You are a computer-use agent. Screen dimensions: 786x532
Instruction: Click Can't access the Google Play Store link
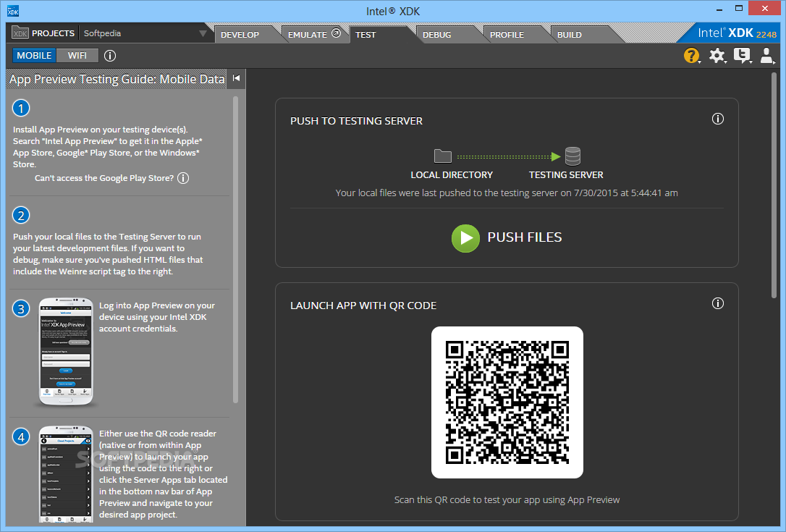pos(104,178)
